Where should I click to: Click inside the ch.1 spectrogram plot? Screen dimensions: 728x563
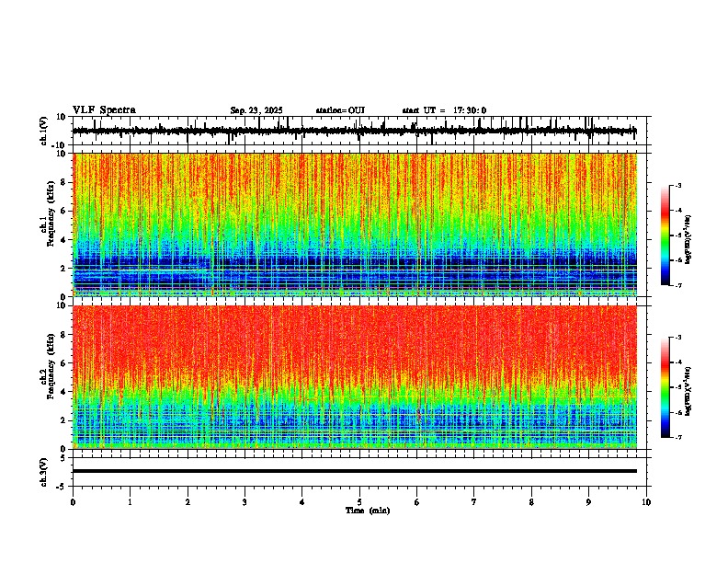pyautogui.click(x=354, y=224)
